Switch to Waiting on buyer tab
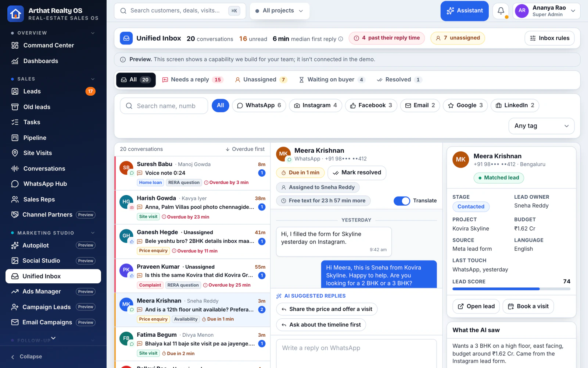The height and width of the screenshot is (368, 588). (332, 80)
